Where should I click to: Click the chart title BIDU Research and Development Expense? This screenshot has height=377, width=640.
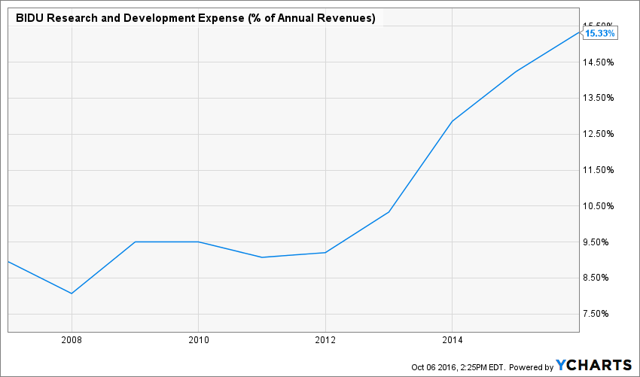pos(196,18)
